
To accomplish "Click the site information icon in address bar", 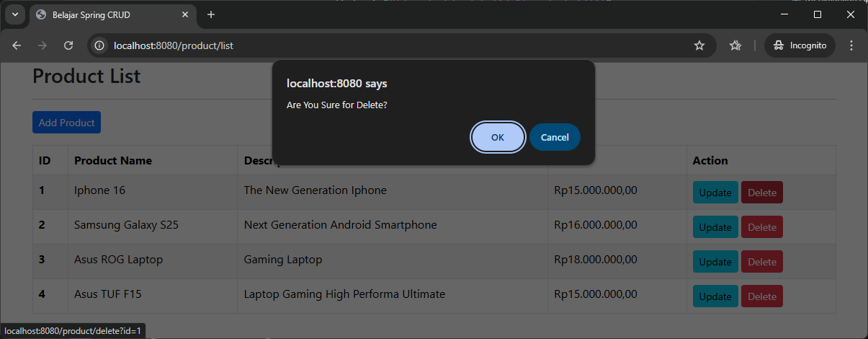I will click(x=100, y=45).
